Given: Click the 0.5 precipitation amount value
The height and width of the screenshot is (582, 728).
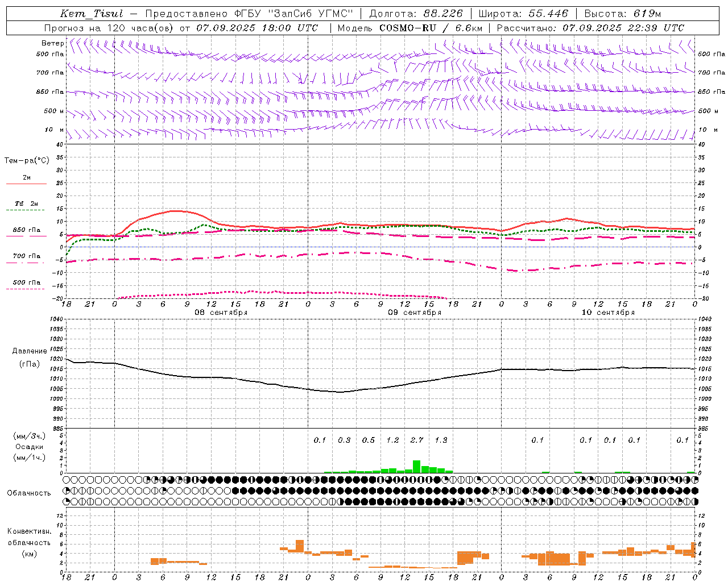Looking at the screenshot, I should (x=369, y=440).
